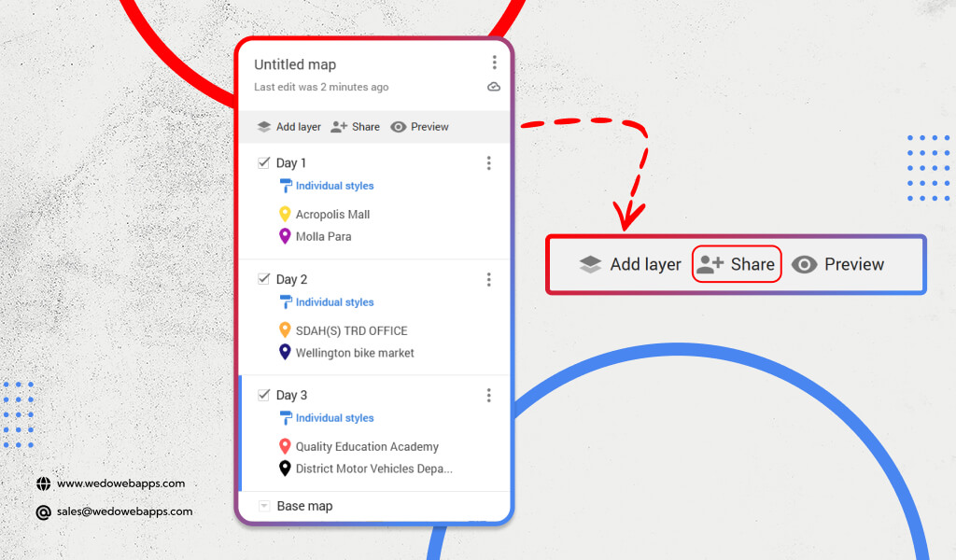Image resolution: width=956 pixels, height=560 pixels.
Task: Click the red Quality Education Academy pin
Action: pos(285,447)
